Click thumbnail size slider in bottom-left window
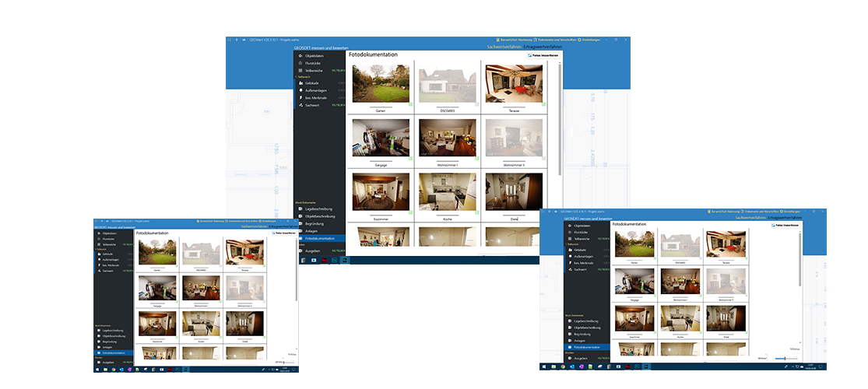Image resolution: width=868 pixels, height=389 pixels. [286, 361]
